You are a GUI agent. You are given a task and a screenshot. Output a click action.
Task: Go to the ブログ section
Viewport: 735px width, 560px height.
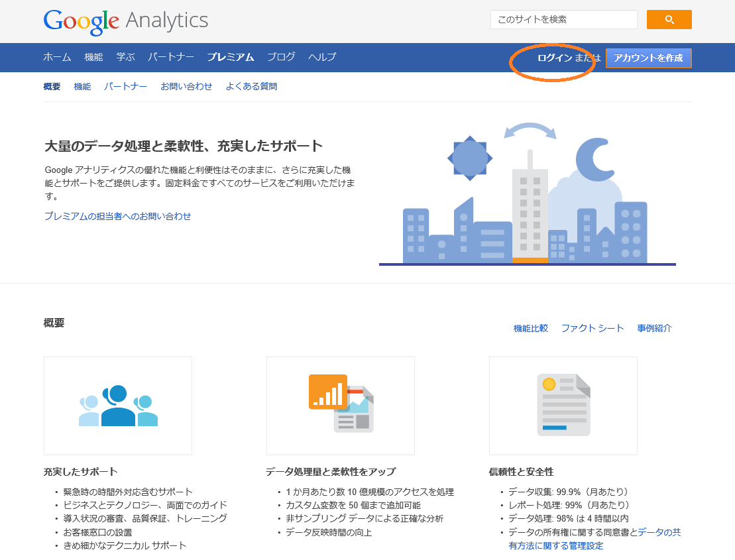[x=280, y=57]
